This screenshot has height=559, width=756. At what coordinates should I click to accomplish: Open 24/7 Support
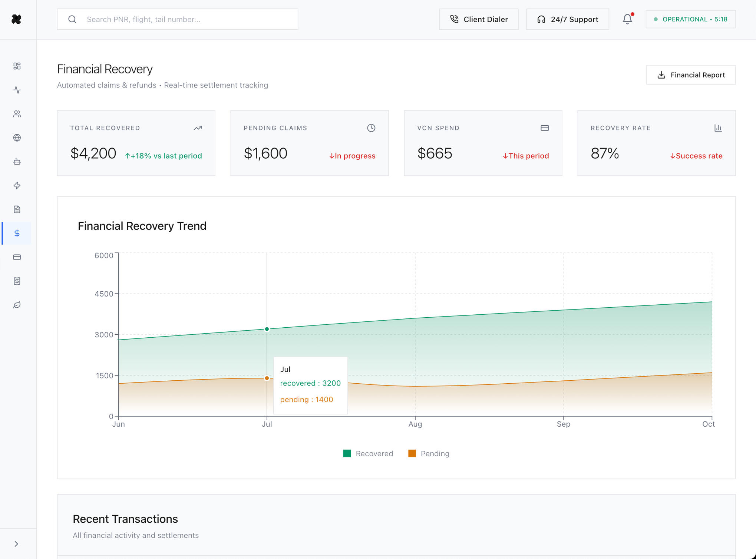click(567, 19)
